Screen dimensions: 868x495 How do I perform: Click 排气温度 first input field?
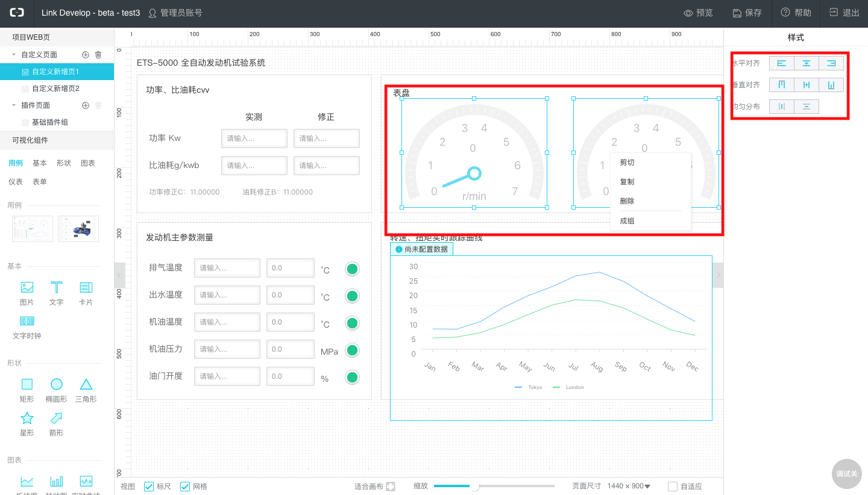(x=227, y=268)
